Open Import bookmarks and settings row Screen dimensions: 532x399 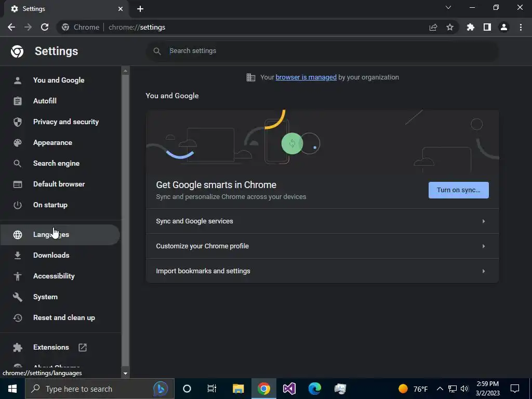(322, 271)
